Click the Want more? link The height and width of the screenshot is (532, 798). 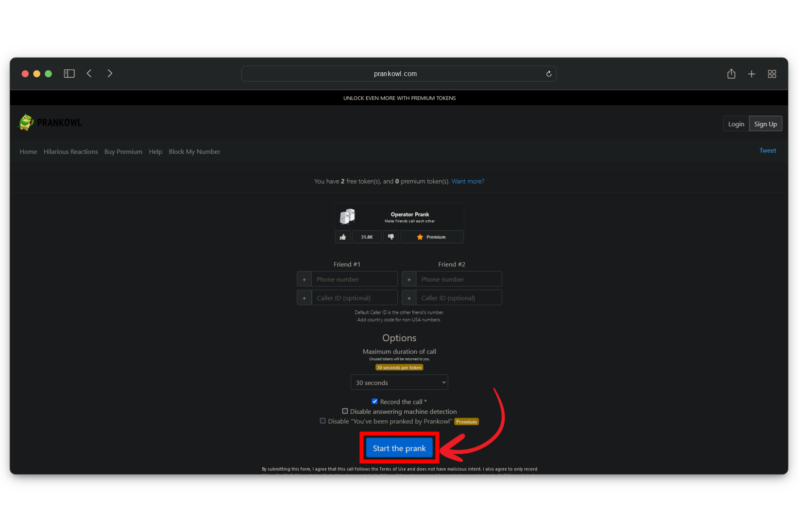[468, 181]
